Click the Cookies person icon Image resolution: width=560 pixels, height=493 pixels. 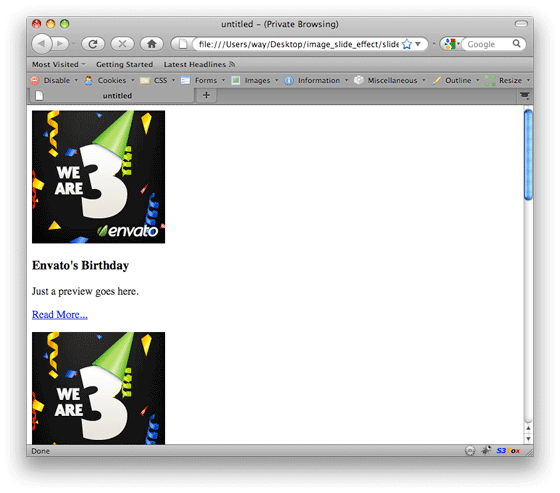pos(88,80)
